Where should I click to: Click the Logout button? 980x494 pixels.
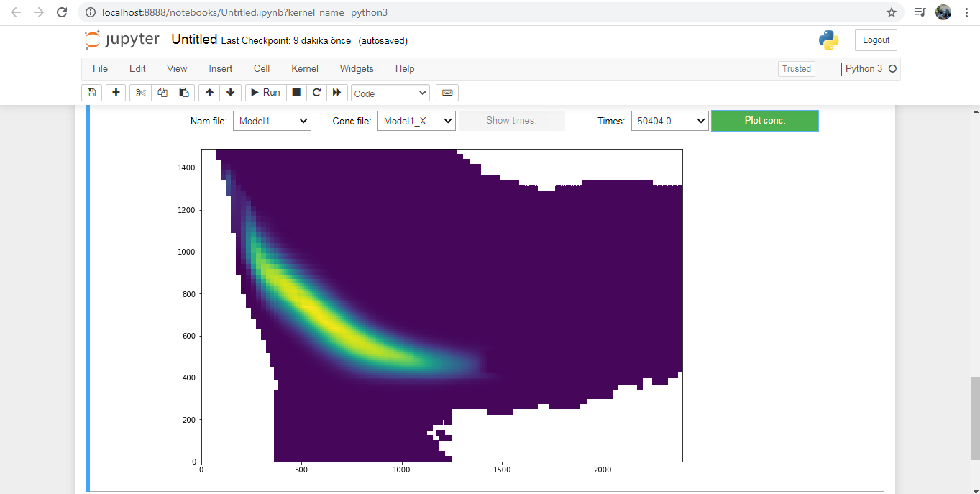coord(876,40)
